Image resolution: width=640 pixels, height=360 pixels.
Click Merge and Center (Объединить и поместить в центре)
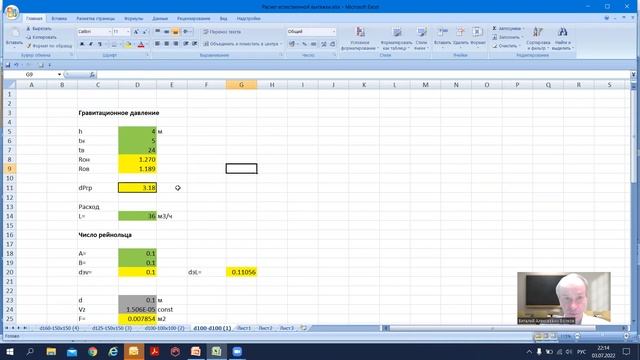pyautogui.click(x=242, y=44)
